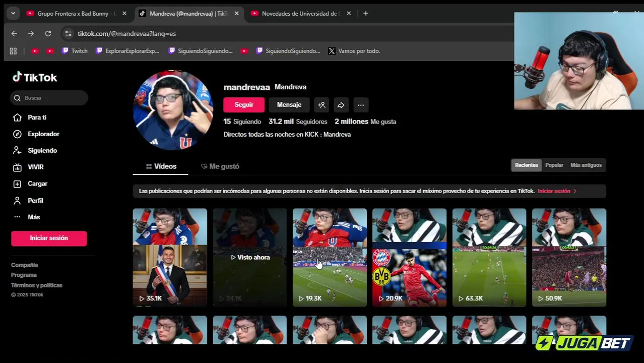644x363 pixels.
Task: Follow mandrevaa with Seguir button
Action: (x=244, y=105)
